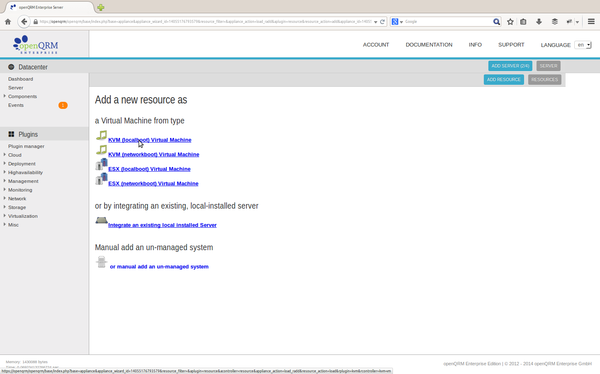Open the Plugin manager

click(26, 146)
